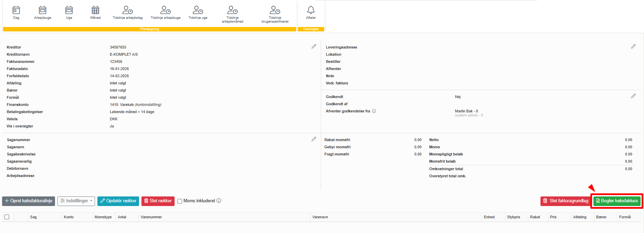Image resolution: width=644 pixels, height=233 pixels.
Task: Tick the select-all rows checkbox
Action: [7, 217]
